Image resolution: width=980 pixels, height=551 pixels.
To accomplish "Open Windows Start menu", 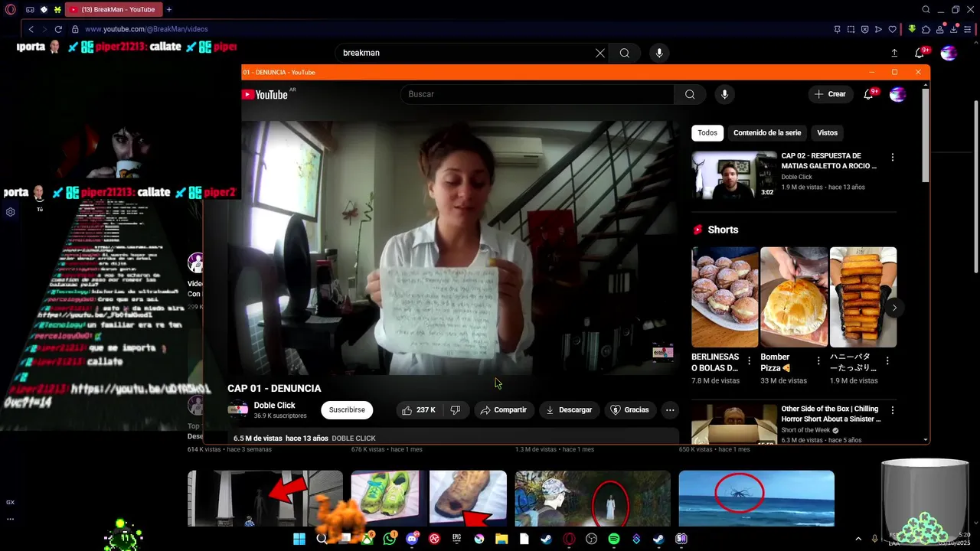I will 299,539.
